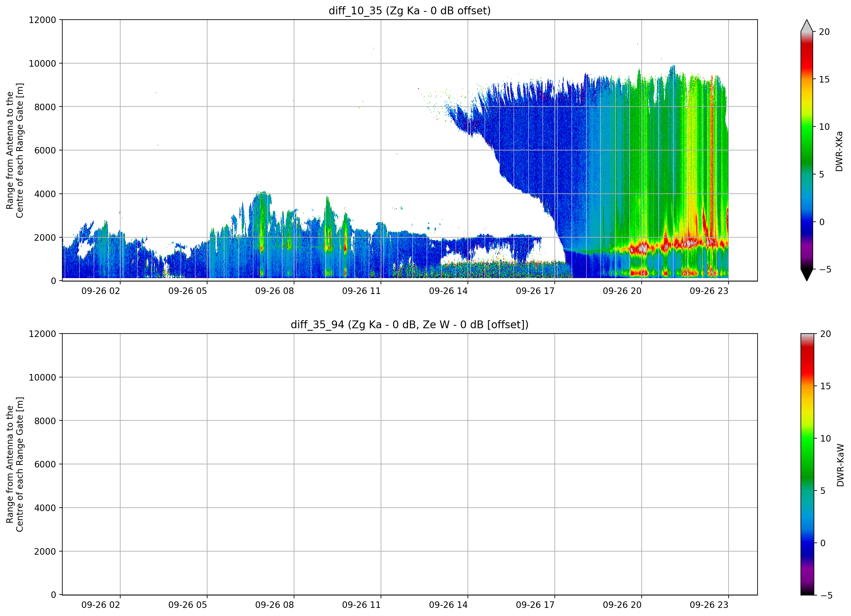Click the 09-26 08 label under top plot
Image resolution: width=851 pixels, height=616 pixels.
(x=274, y=291)
